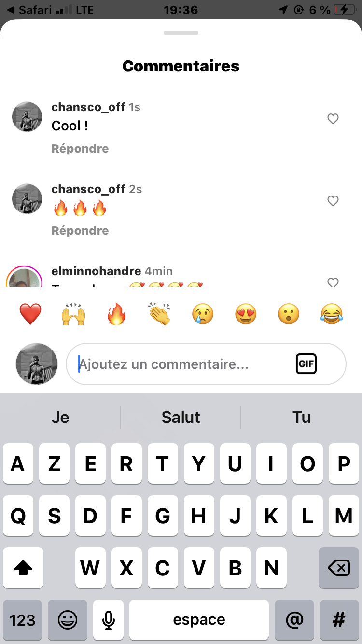Insert the raised hands quick emoji
Viewport: 362px width, 644px height.
(x=73, y=314)
